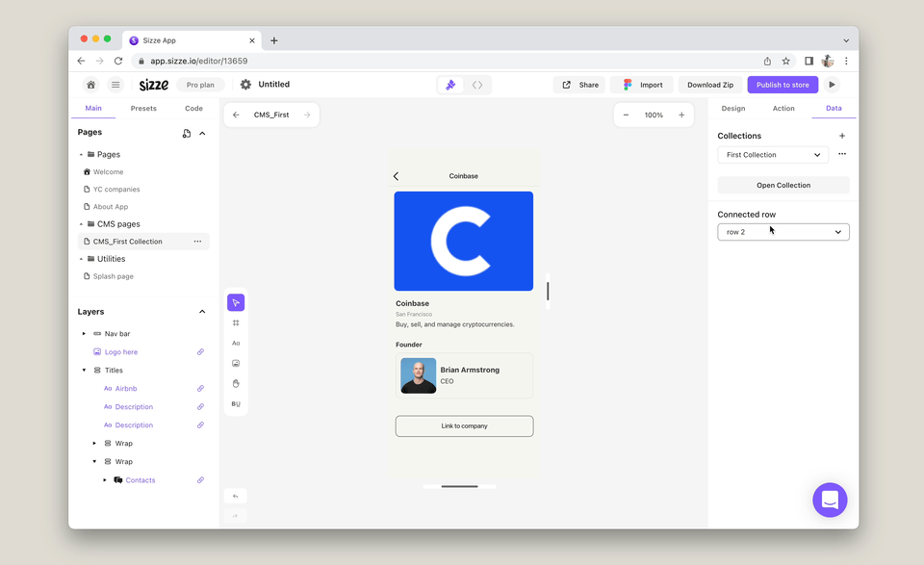The height and width of the screenshot is (565, 924).
Task: Switch to design mode magic wand icon
Action: pos(450,85)
